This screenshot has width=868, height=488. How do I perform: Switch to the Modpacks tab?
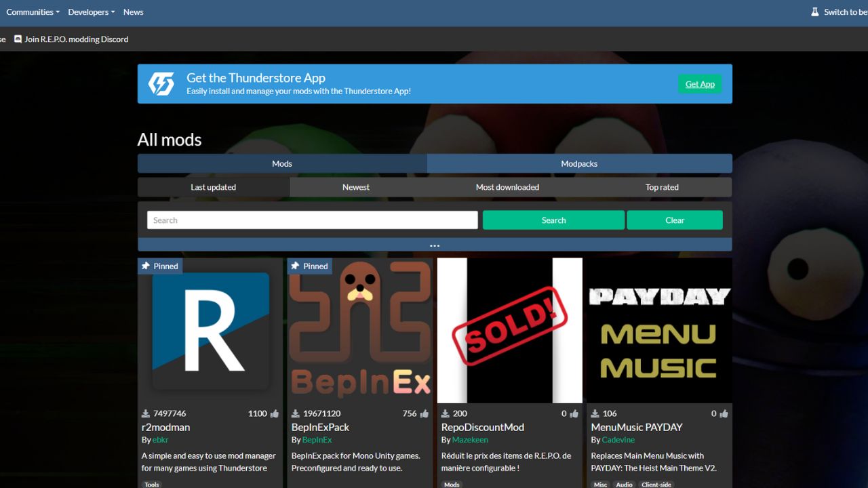click(579, 163)
